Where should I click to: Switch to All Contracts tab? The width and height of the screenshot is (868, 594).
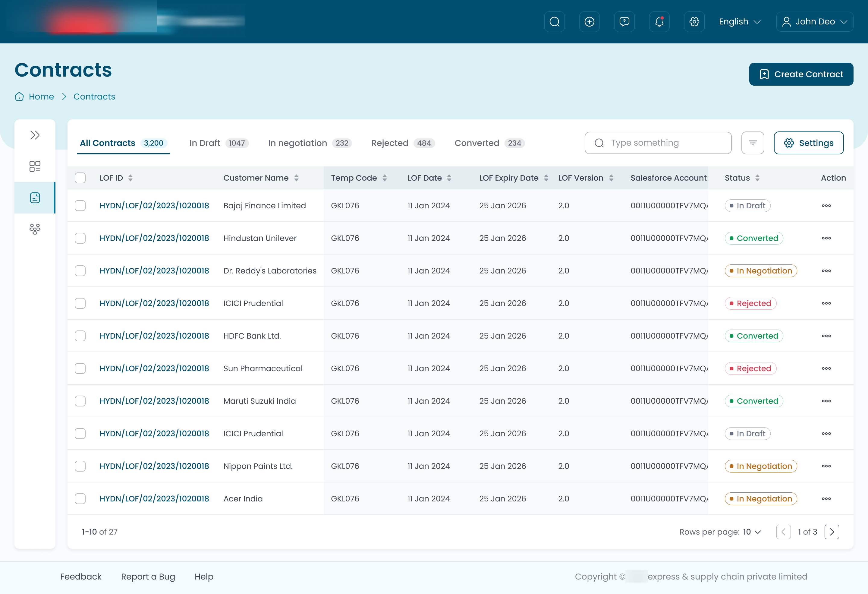point(123,143)
